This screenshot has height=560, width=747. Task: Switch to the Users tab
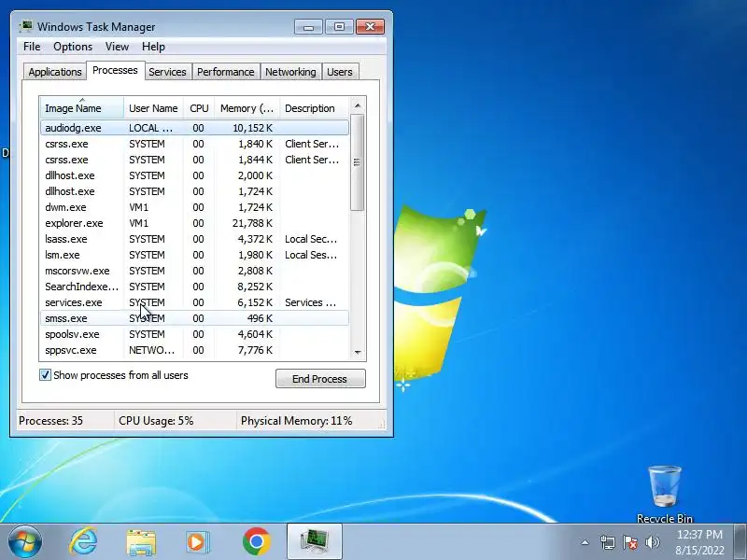click(x=340, y=72)
